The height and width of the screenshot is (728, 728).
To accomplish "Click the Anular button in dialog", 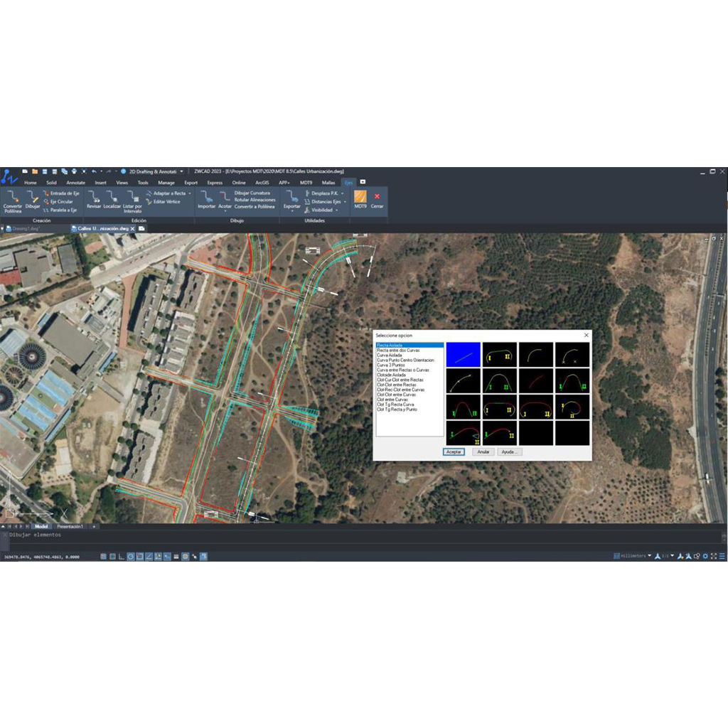I will [x=483, y=451].
